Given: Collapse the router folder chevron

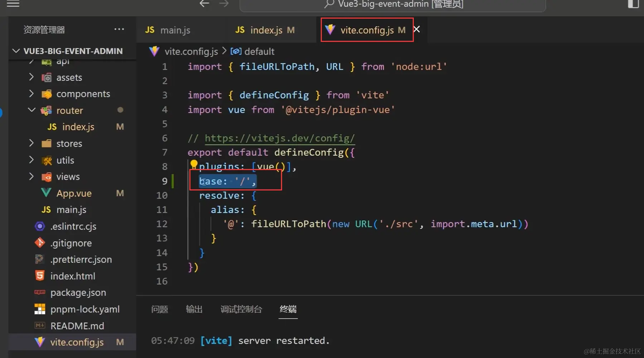Looking at the screenshot, I should (x=32, y=110).
